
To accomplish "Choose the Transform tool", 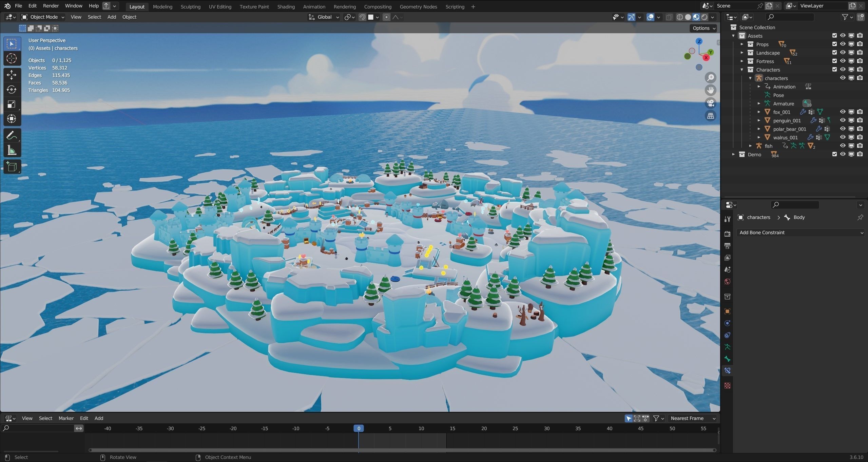I will [12, 119].
